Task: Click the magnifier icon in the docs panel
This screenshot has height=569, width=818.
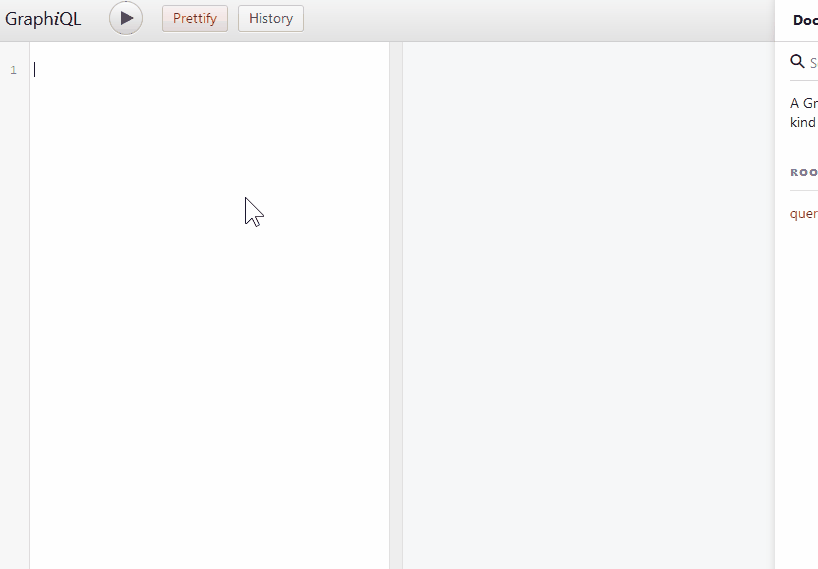Action: 797,61
